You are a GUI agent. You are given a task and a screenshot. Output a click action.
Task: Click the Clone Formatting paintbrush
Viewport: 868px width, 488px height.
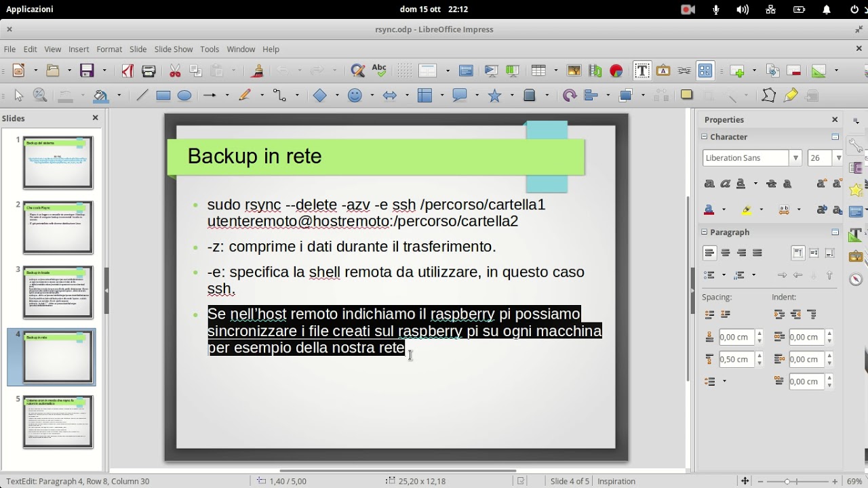[257, 70]
